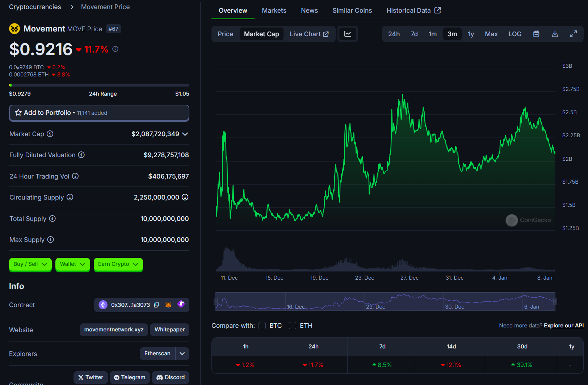
Task: Click the 7d performance value 8.5%
Action: tap(382, 365)
